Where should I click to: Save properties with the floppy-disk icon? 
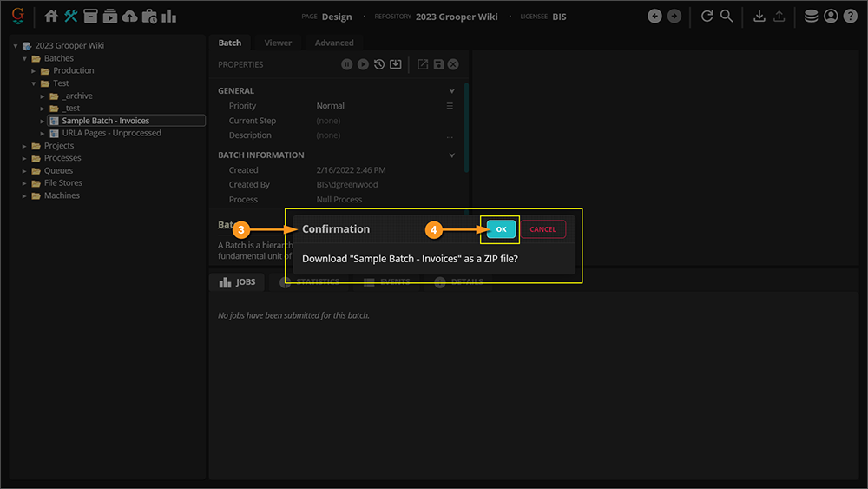[438, 64]
